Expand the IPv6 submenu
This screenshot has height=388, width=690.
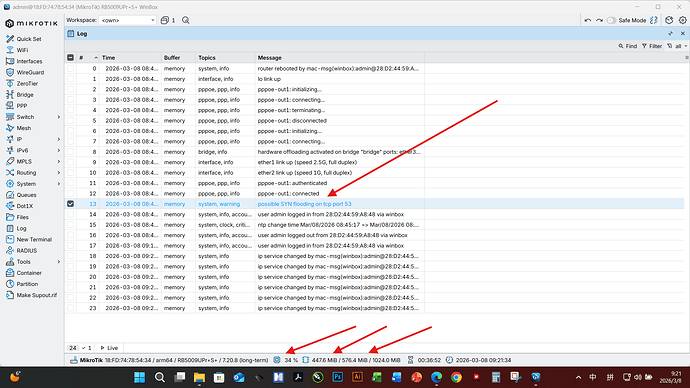[x=59, y=150]
